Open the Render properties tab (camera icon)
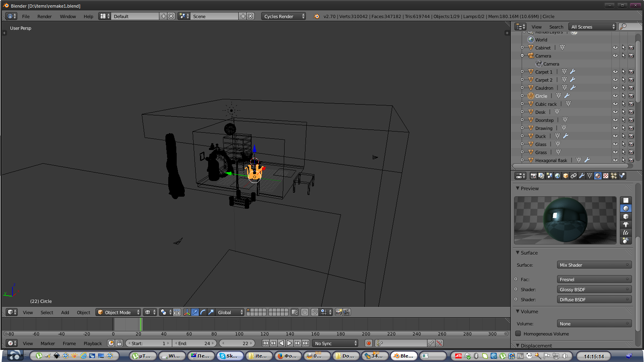644x362 pixels. 533,176
